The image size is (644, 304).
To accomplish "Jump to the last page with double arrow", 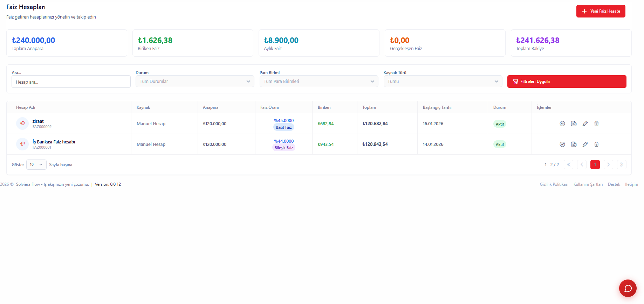I will coord(622,165).
